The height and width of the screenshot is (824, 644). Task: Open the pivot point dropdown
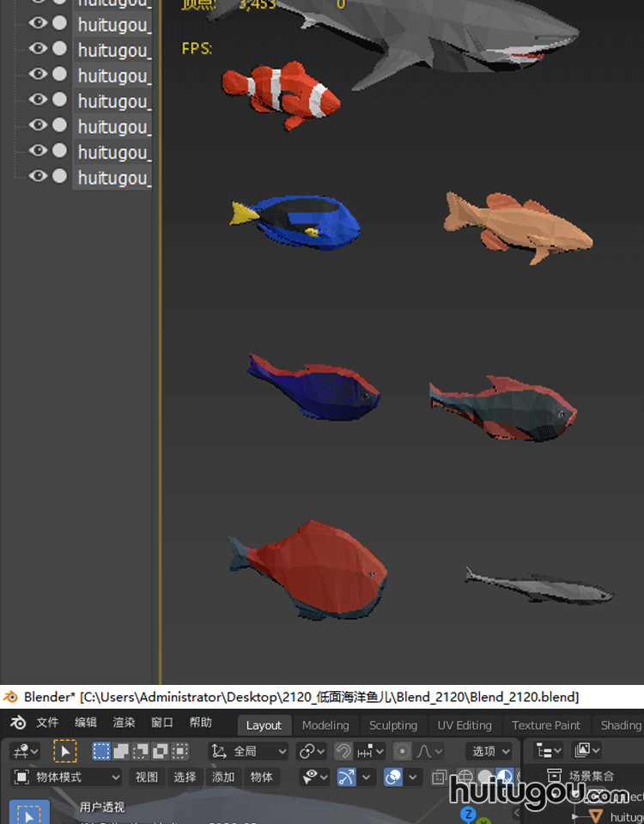311,752
